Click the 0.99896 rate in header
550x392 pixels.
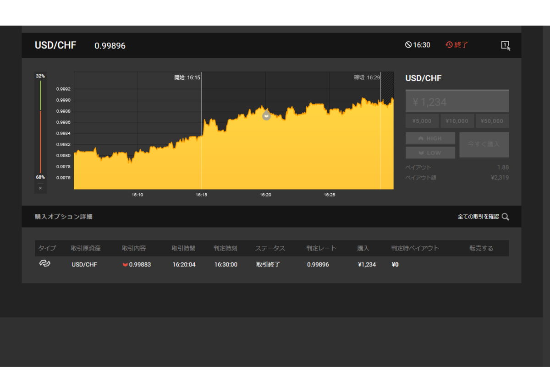[110, 46]
